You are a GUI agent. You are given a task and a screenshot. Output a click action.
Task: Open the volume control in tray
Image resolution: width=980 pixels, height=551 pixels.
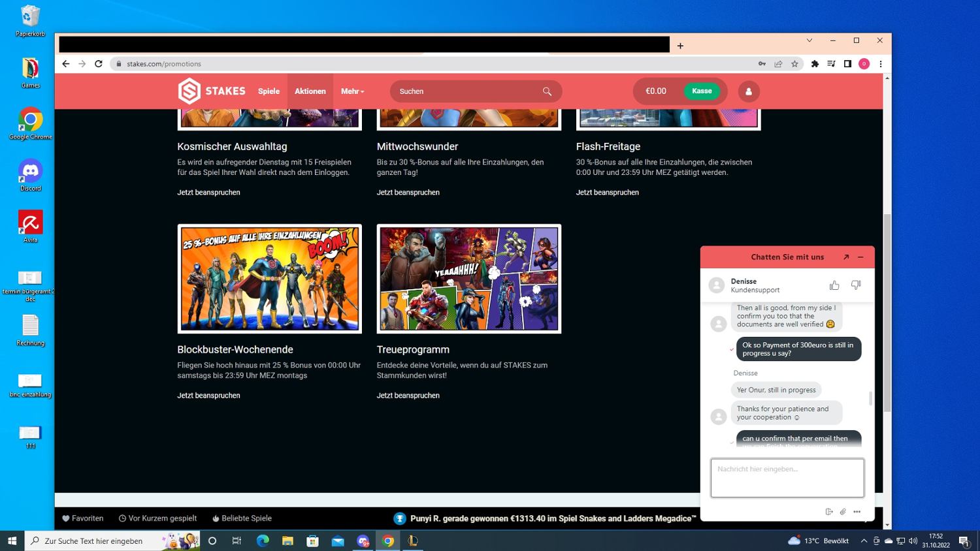(x=913, y=541)
